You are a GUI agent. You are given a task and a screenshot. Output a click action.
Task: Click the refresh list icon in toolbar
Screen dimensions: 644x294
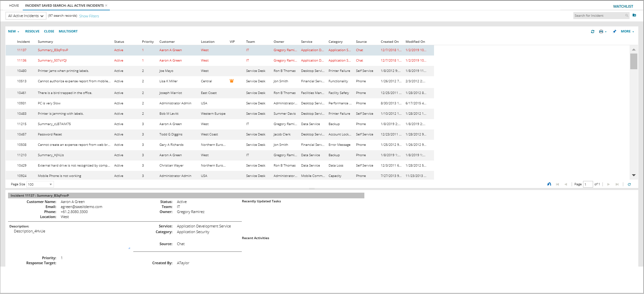[x=592, y=31]
